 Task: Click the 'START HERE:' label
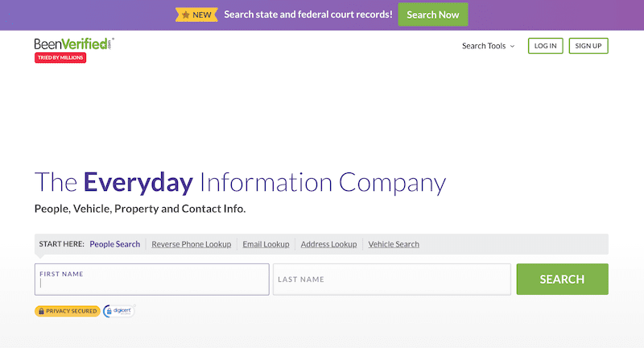(x=62, y=244)
